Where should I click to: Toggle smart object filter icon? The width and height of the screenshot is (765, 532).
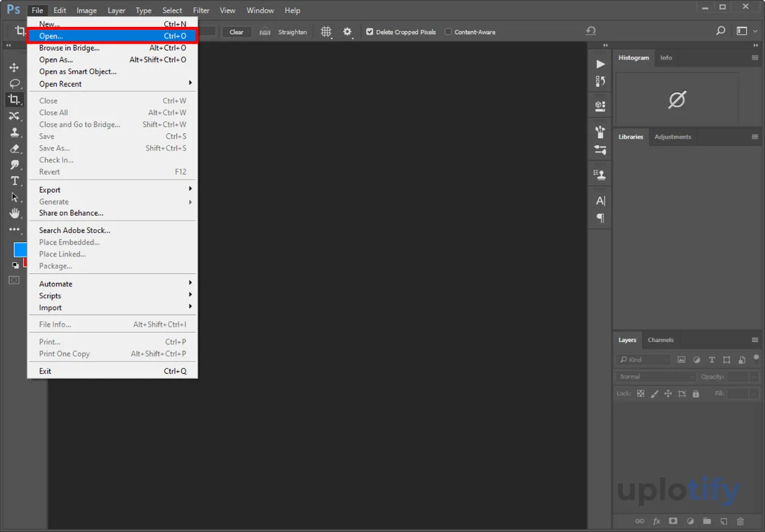[742, 360]
